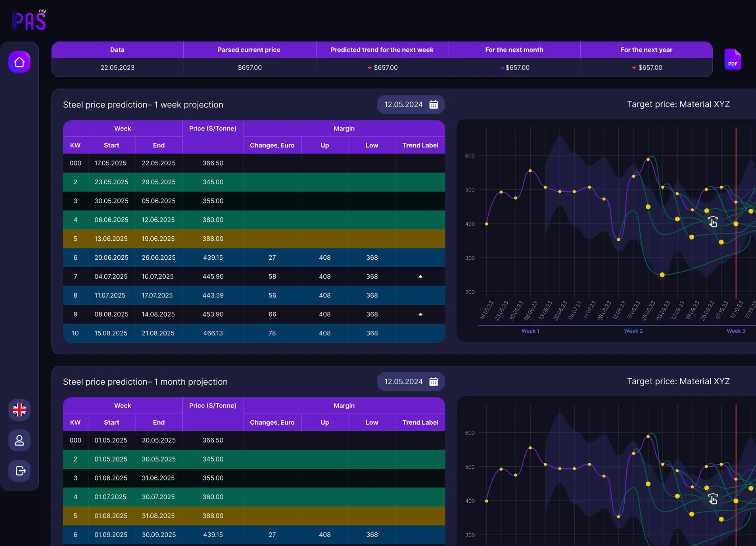The height and width of the screenshot is (546, 756).
Task: Click 'Steel price prediction– 1 week projection' title
Action: (143, 105)
